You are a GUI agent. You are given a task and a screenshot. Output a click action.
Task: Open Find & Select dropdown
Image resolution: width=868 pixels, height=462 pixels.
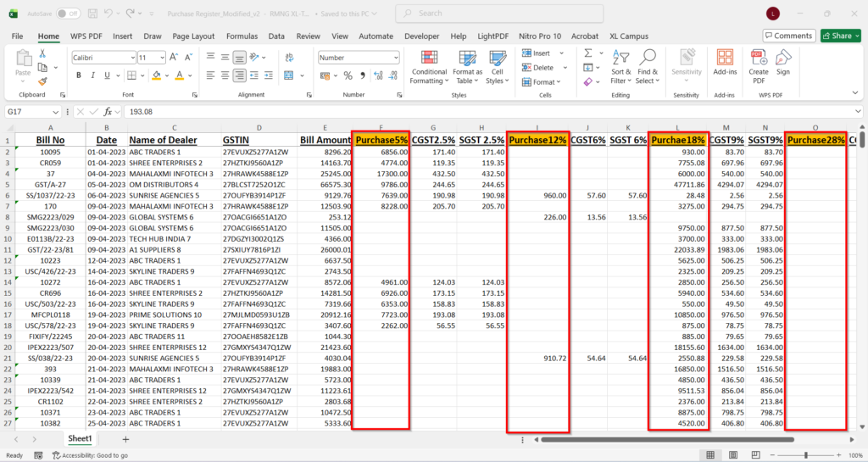[647, 67]
